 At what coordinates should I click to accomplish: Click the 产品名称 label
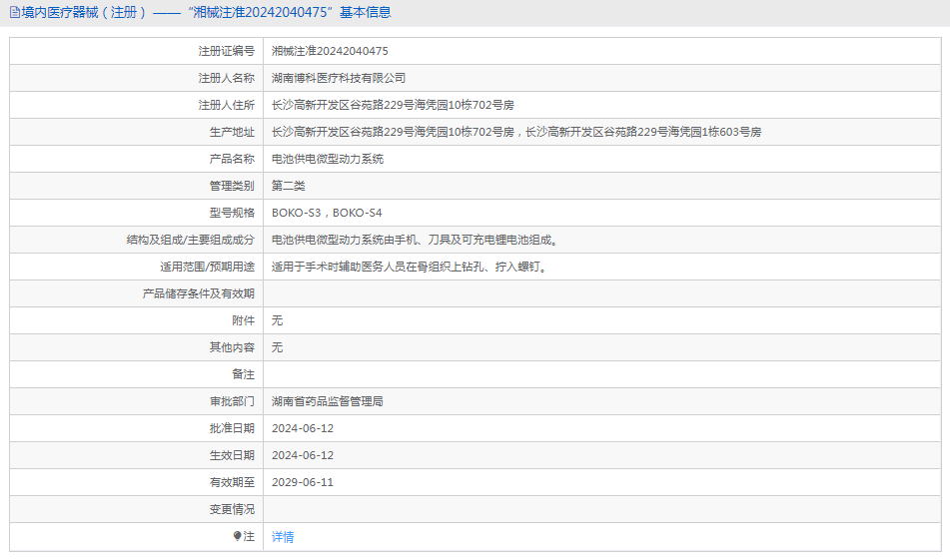point(232,160)
